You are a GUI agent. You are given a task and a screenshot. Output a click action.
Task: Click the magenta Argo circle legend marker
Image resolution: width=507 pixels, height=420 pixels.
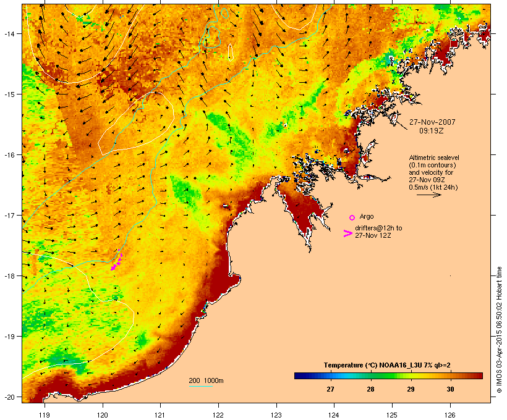(x=352, y=217)
